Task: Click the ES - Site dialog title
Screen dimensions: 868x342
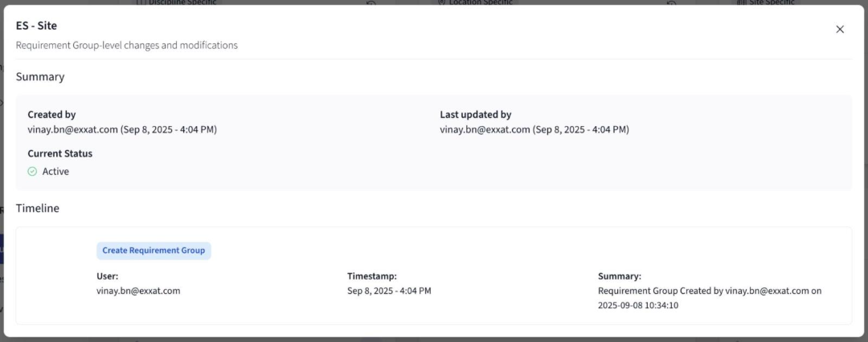Action: click(x=36, y=26)
